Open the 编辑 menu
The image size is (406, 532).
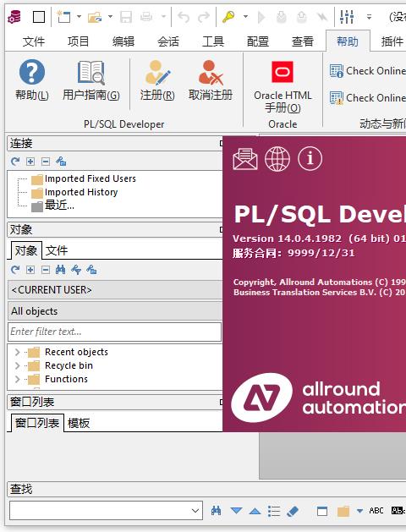(x=123, y=41)
